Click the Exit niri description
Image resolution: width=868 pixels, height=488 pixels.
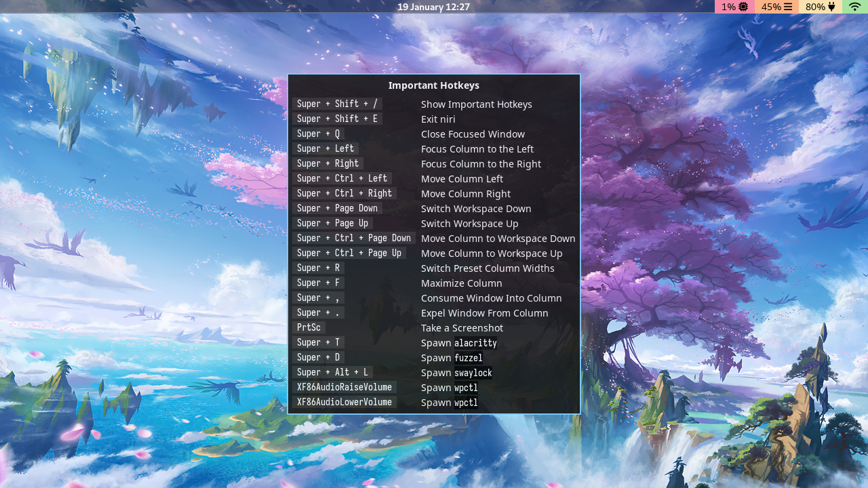point(438,119)
